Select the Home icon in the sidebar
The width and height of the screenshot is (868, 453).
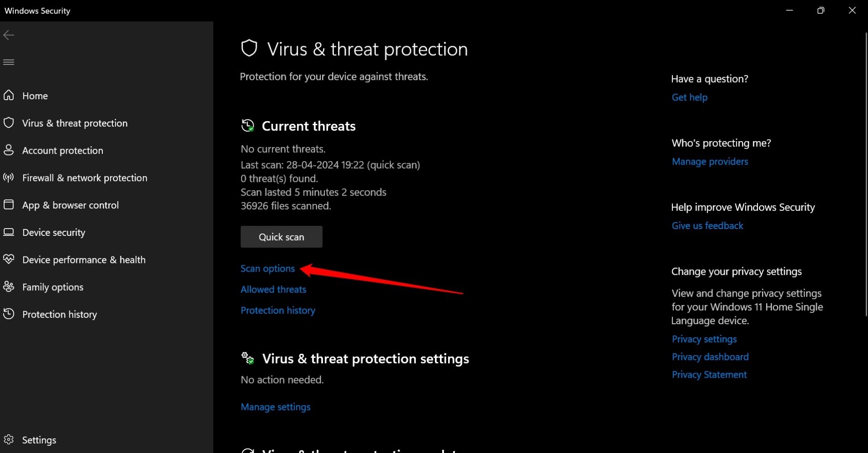(9, 96)
